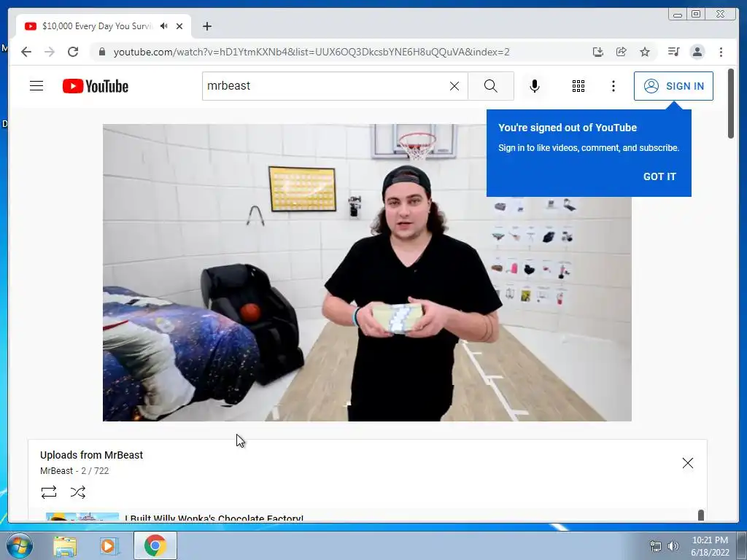Click the page vertical scrollbar
The height and width of the screenshot is (560, 747).
click(731, 104)
